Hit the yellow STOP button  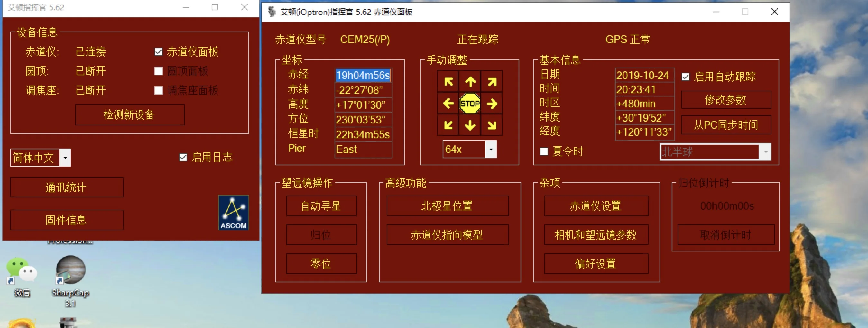pyautogui.click(x=470, y=103)
